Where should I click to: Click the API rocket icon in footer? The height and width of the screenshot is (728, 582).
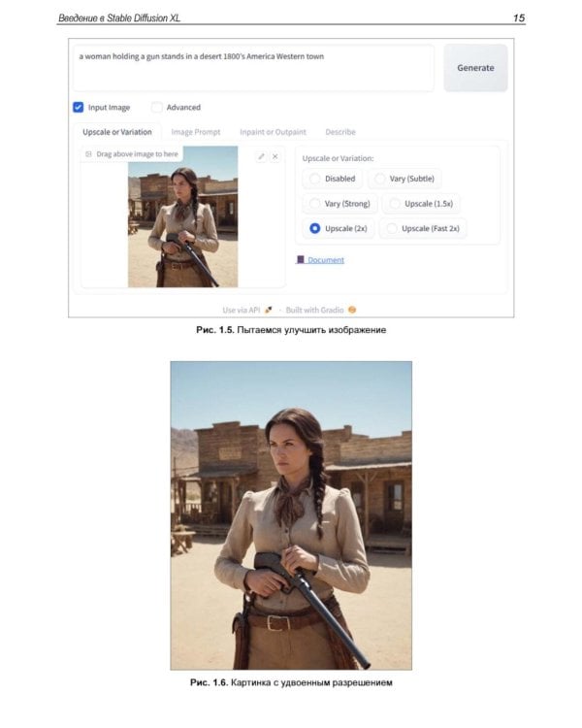269,311
